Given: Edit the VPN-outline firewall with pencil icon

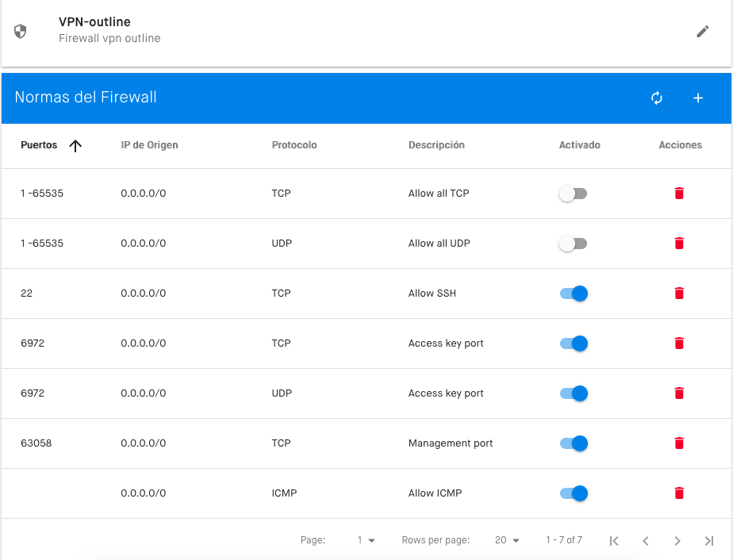Looking at the screenshot, I should [x=702, y=31].
